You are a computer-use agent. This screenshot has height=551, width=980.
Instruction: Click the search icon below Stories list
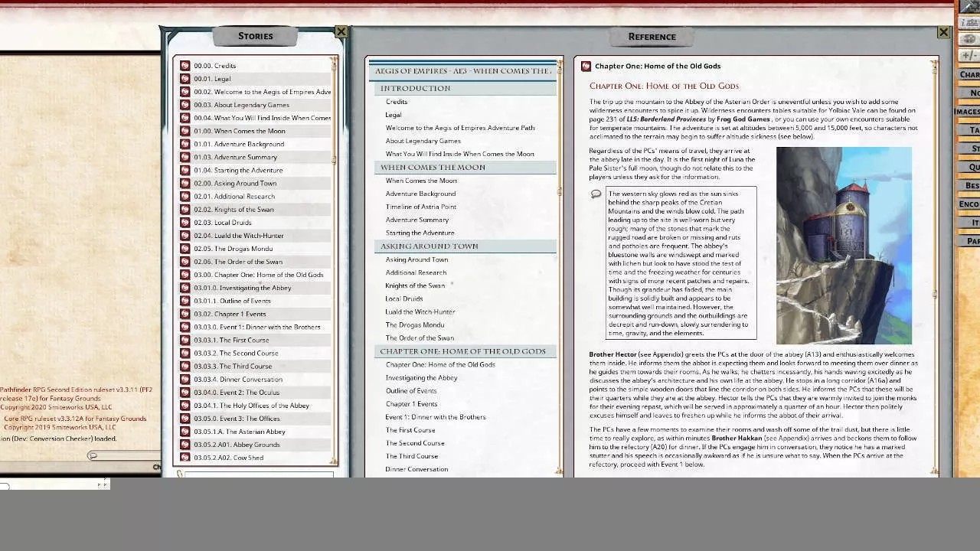[x=179, y=474]
